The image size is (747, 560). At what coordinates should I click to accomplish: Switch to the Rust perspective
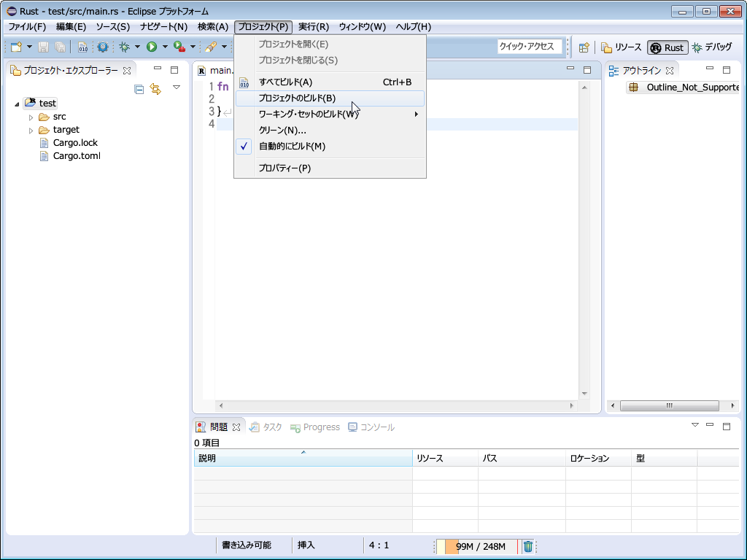[667, 47]
